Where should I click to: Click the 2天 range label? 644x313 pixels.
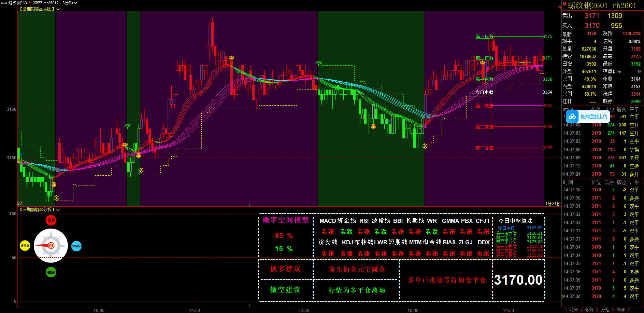[x=20, y=203]
